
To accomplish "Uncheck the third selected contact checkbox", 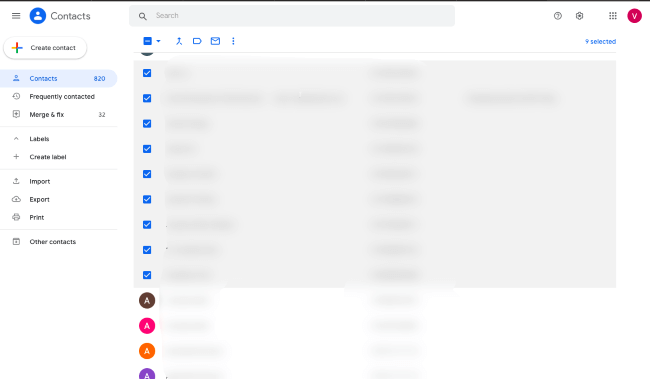I will (147, 124).
